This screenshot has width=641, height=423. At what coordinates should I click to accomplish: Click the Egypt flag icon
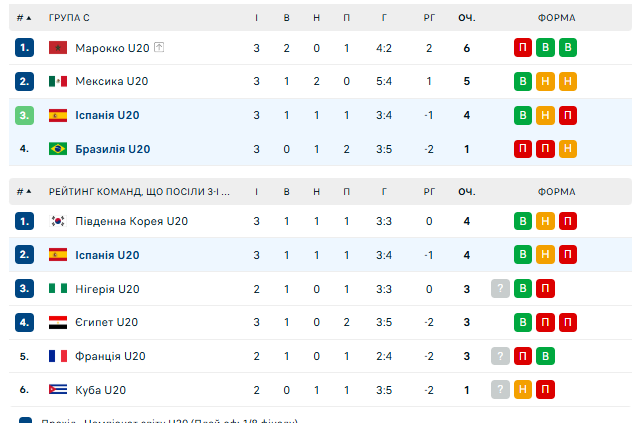click(58, 322)
